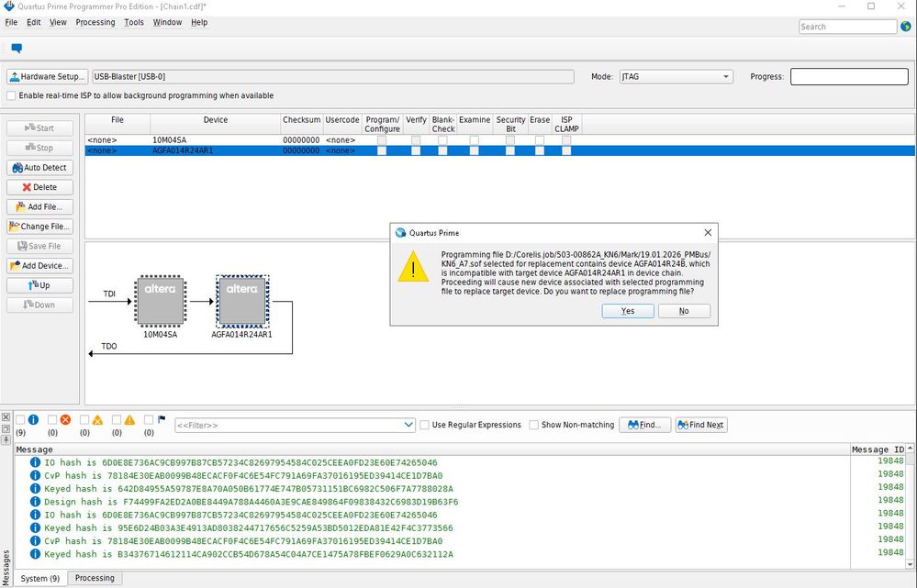
Task: Click Change File button
Action: pos(39,227)
